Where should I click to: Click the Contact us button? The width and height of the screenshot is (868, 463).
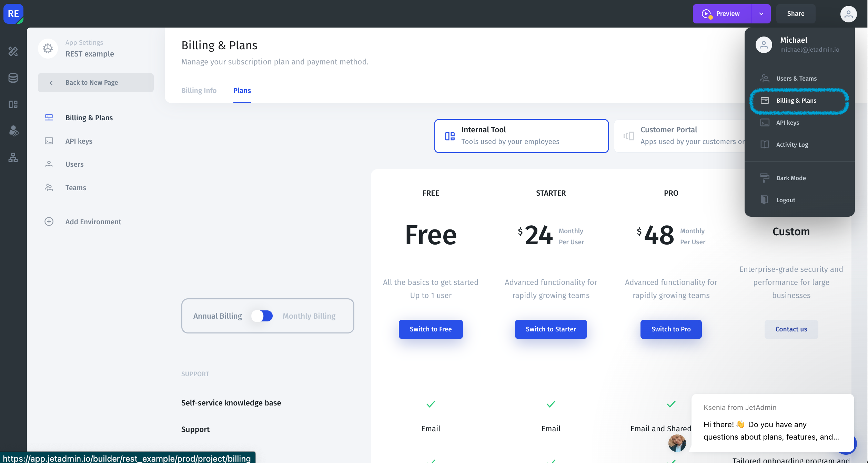pos(791,329)
